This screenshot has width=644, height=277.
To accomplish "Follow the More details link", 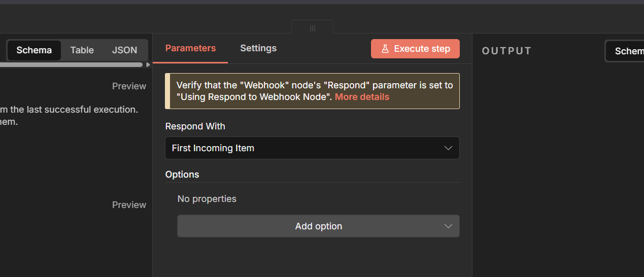I will pos(362,97).
